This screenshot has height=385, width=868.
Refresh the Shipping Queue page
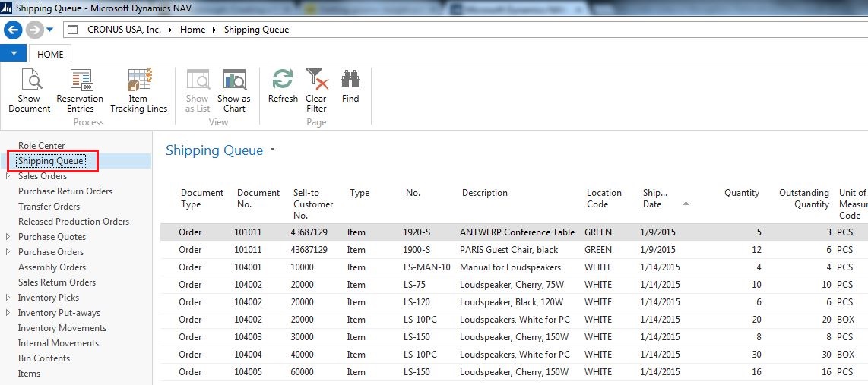(x=283, y=87)
